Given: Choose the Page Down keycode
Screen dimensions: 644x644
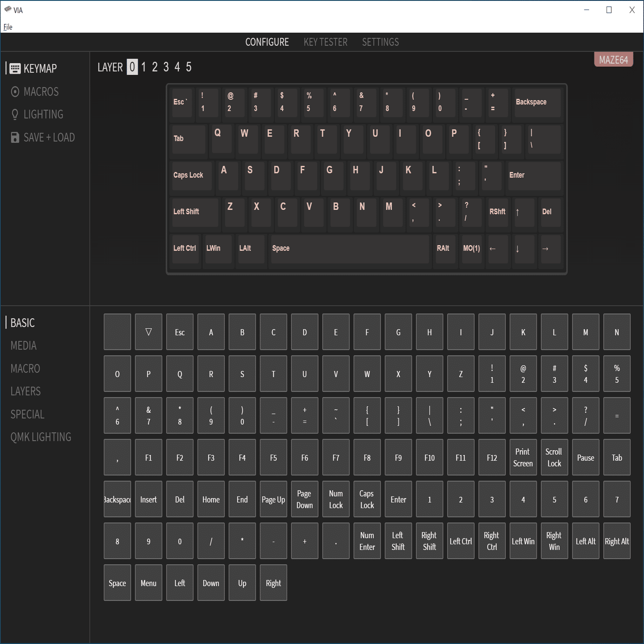Looking at the screenshot, I should pos(305,499).
